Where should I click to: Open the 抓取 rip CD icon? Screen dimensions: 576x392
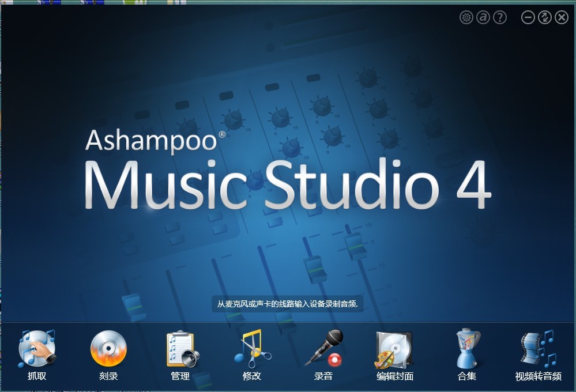(37, 348)
